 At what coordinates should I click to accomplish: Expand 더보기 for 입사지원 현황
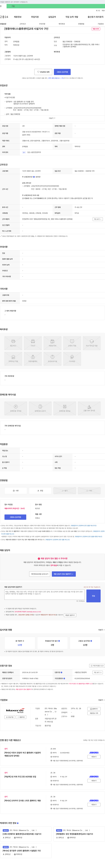click(x=101, y=630)
